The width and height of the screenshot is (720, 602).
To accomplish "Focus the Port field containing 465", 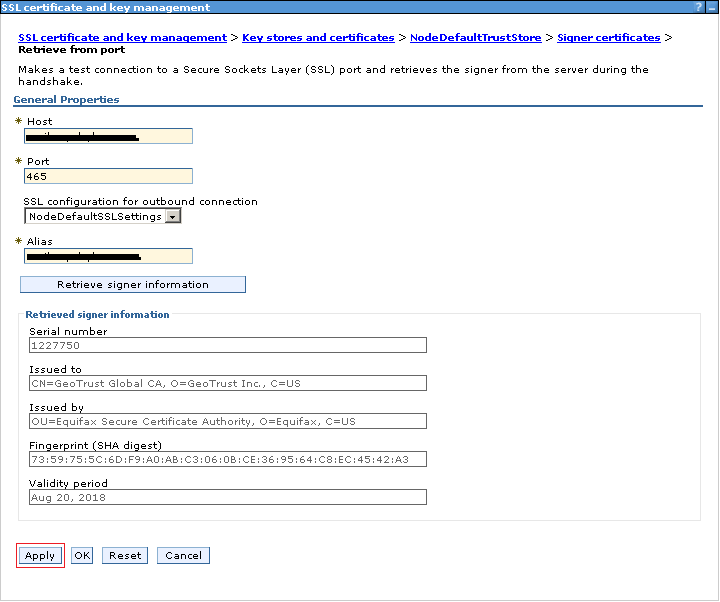I will pos(108,176).
